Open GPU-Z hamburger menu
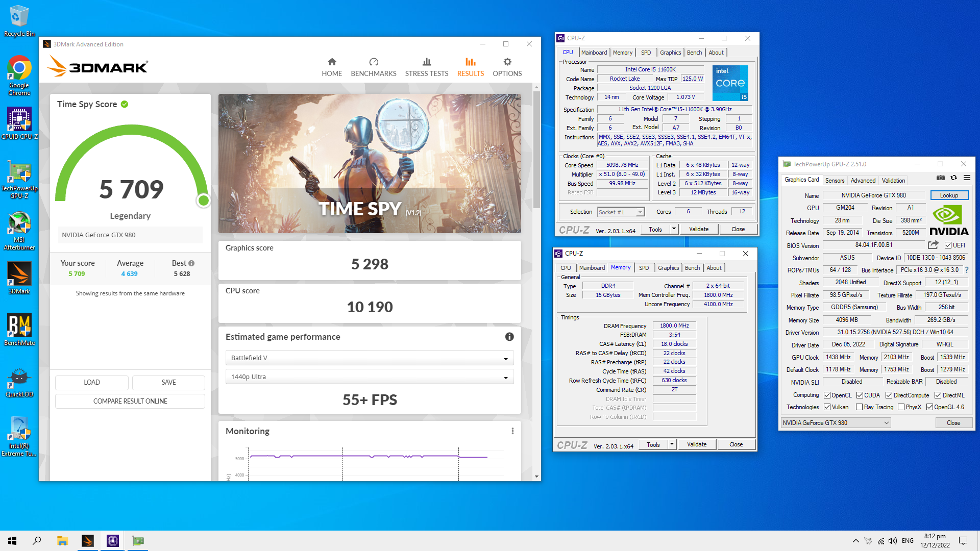The height and width of the screenshot is (551, 980). tap(967, 178)
